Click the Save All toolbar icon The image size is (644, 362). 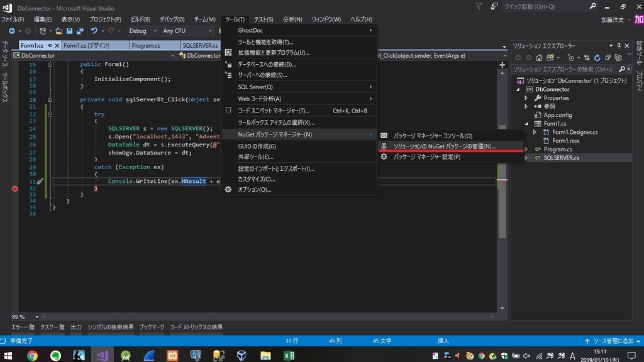[x=79, y=30]
